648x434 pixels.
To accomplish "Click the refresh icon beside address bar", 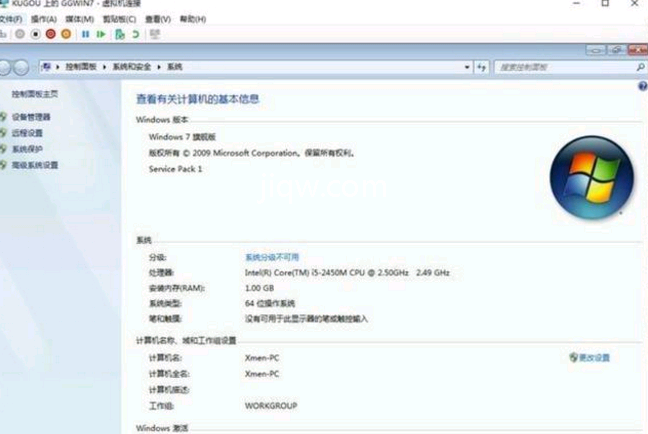I will (481, 66).
